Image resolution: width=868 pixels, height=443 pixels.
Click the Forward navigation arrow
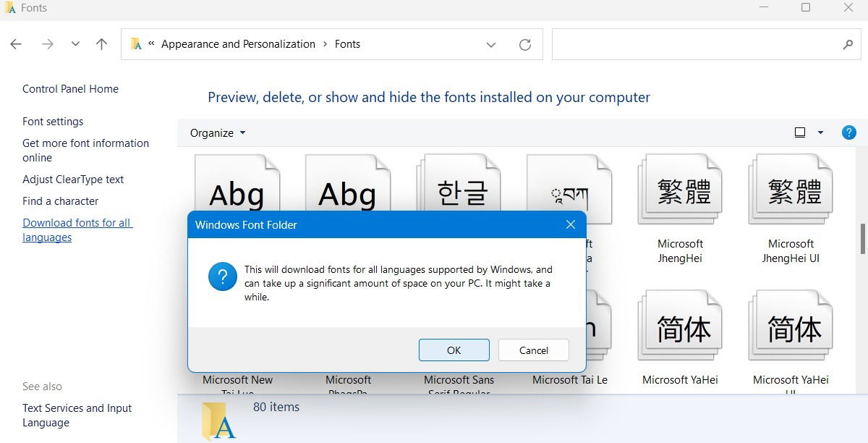(x=48, y=44)
